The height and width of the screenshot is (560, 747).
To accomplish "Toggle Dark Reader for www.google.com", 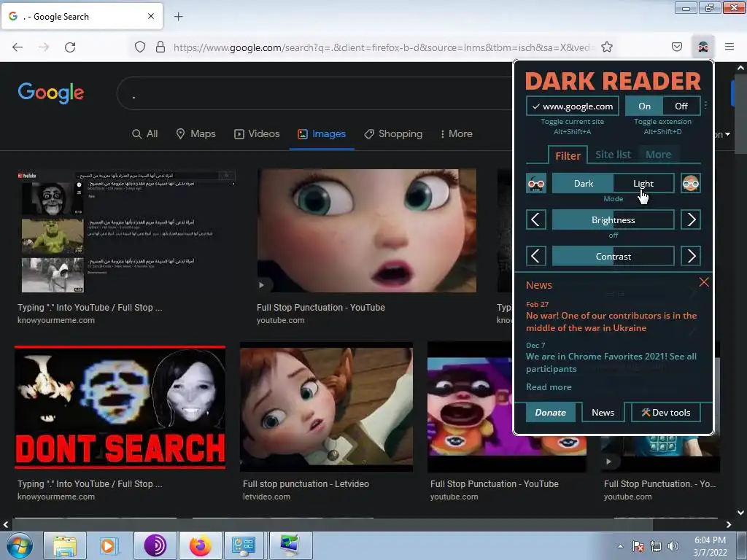I will click(x=572, y=106).
